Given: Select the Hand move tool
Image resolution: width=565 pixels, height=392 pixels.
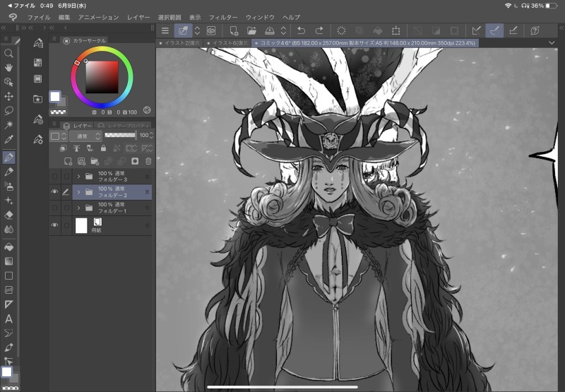Looking at the screenshot, I should (9, 68).
